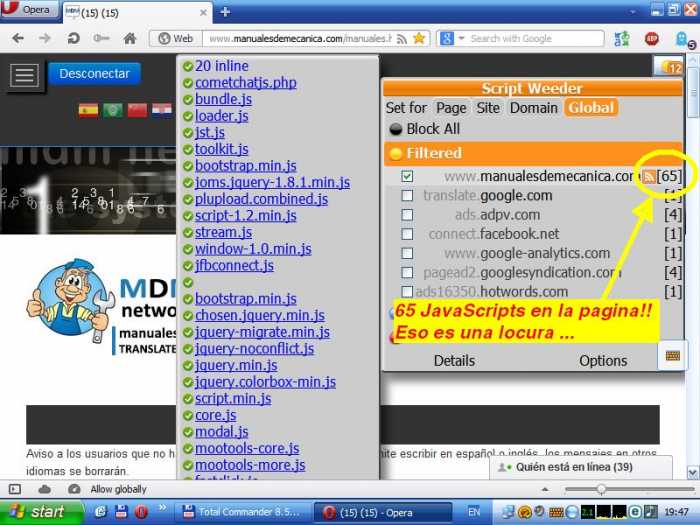
Task: Open the mootools-core.js script link
Action: point(247,449)
